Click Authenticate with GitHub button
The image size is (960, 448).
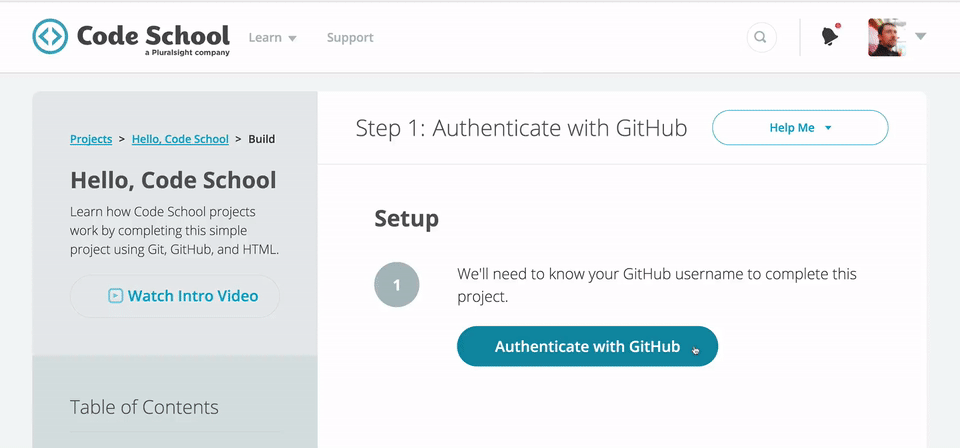[x=587, y=346]
